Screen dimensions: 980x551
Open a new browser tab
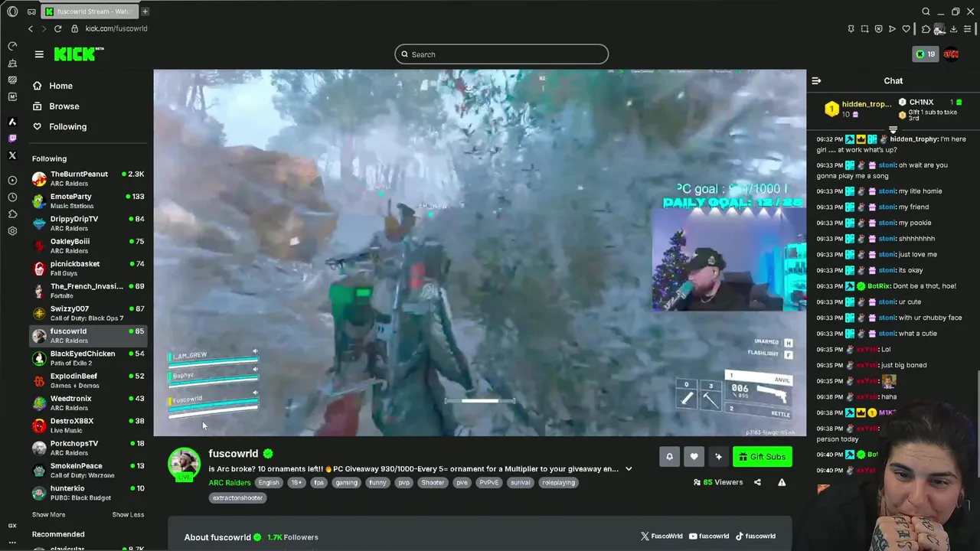145,11
